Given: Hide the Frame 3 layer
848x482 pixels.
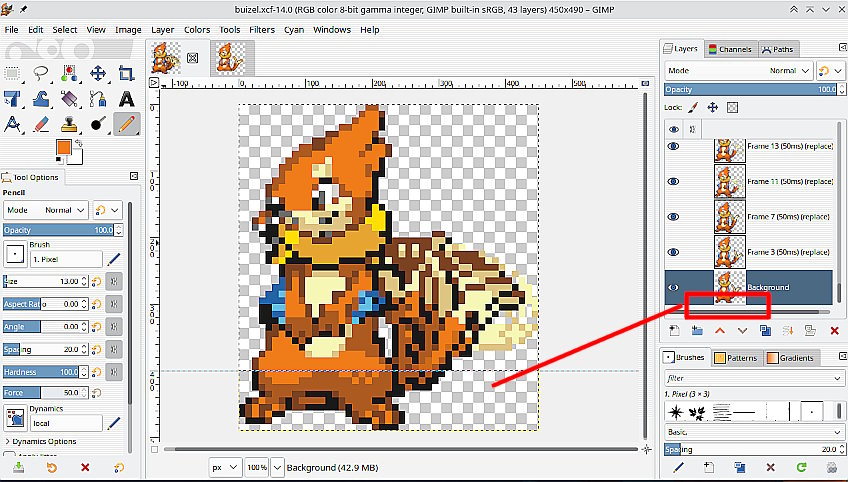Looking at the screenshot, I should coord(673,252).
